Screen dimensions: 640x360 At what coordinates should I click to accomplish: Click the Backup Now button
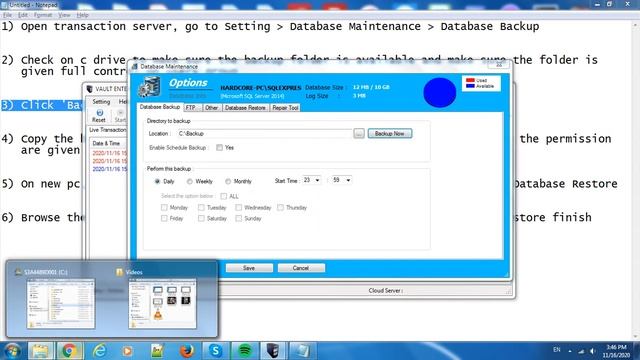[390, 133]
